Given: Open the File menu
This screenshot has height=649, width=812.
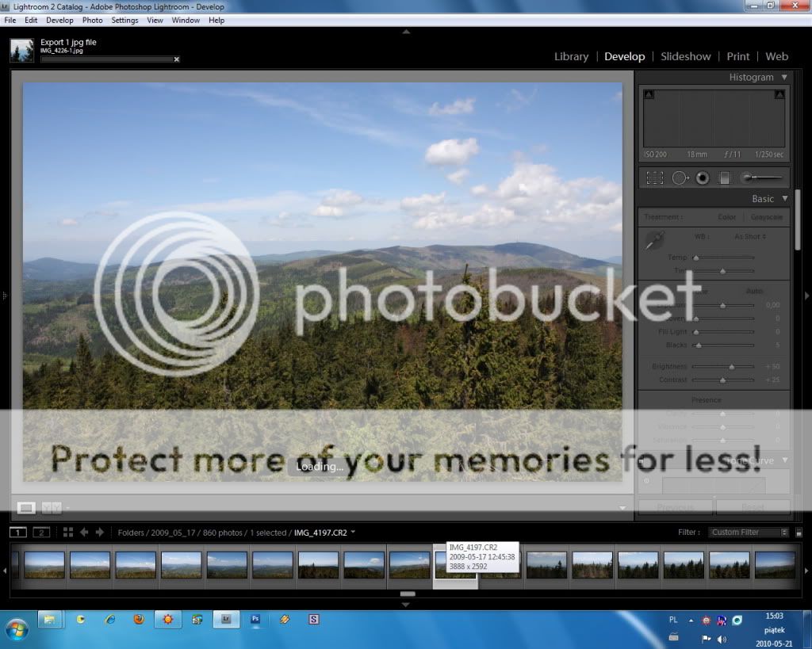Looking at the screenshot, I should 10,20.
